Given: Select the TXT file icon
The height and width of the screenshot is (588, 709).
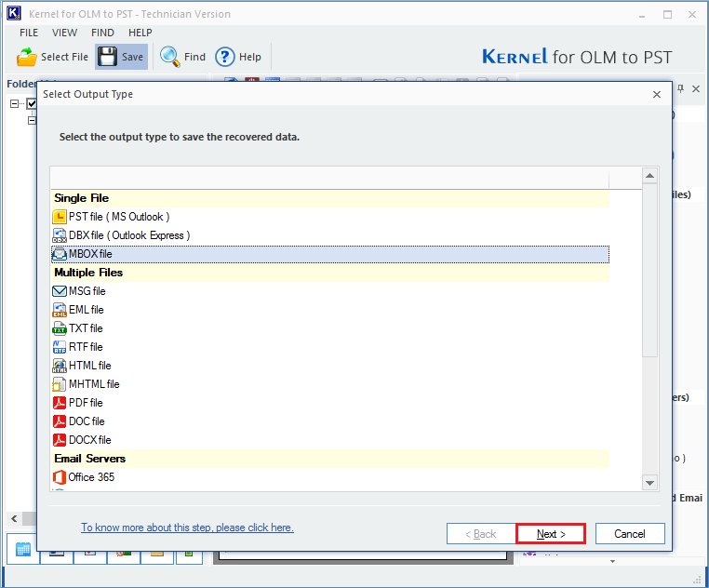Looking at the screenshot, I should click(60, 327).
